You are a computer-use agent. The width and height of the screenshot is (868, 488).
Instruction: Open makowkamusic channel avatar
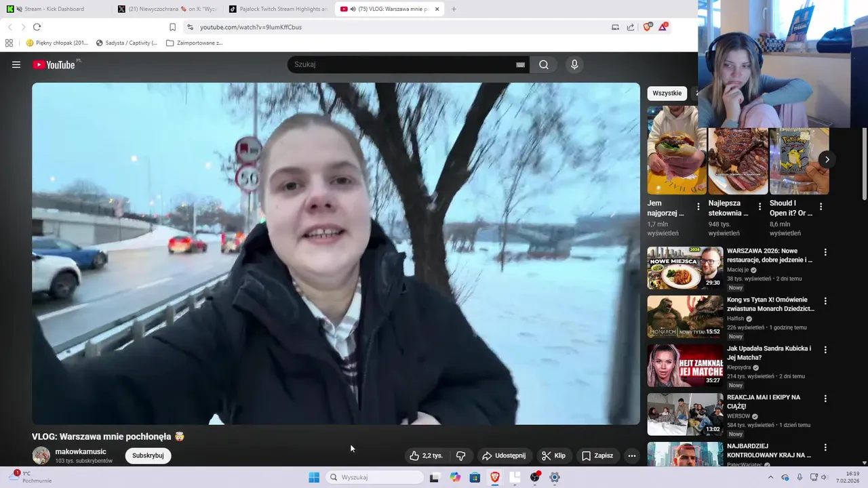[x=41, y=455]
